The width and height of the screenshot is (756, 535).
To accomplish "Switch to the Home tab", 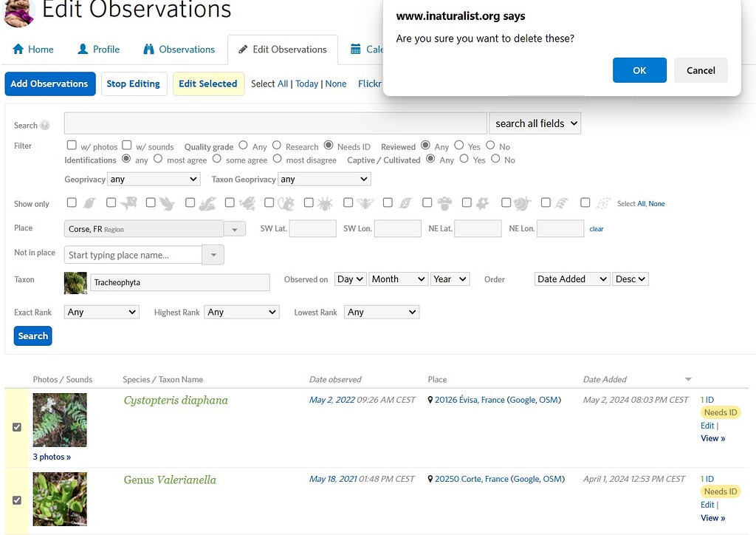I will point(32,50).
